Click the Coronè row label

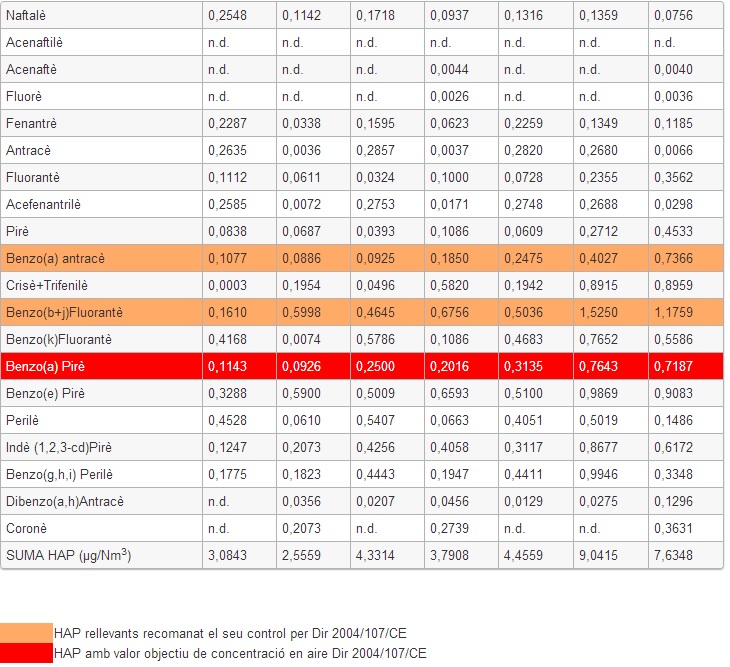pos(27,528)
